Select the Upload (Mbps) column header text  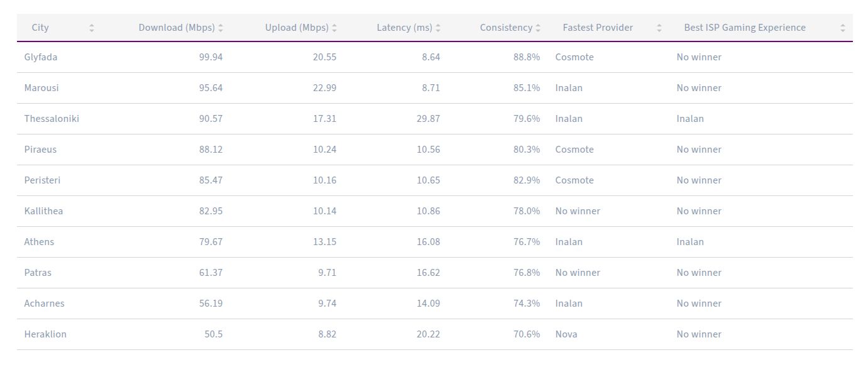(x=297, y=28)
